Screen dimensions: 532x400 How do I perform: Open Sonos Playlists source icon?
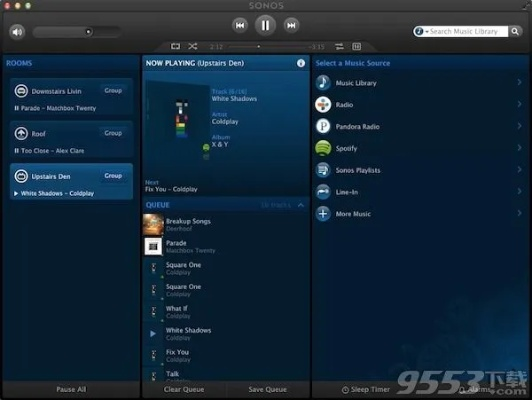(x=323, y=170)
